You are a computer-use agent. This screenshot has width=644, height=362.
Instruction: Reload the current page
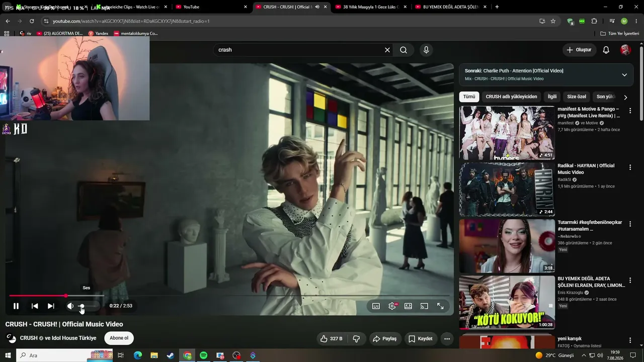point(32,21)
